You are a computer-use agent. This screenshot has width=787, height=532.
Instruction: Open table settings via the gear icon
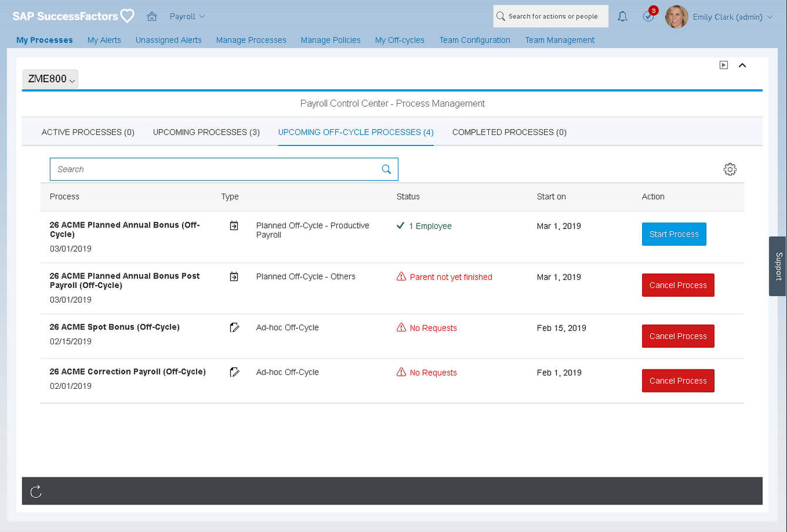pos(729,169)
